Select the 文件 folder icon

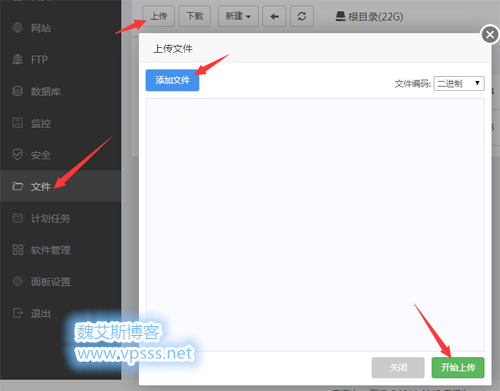point(17,186)
